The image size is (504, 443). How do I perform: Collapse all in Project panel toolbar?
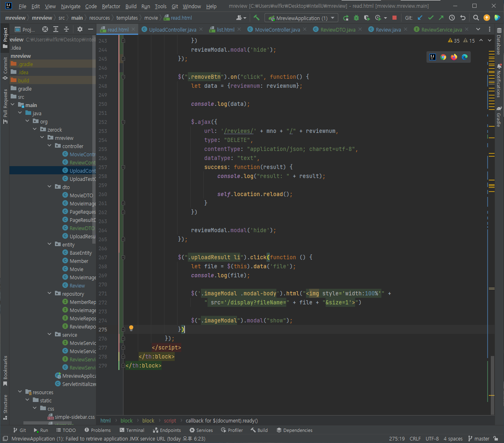(x=66, y=29)
